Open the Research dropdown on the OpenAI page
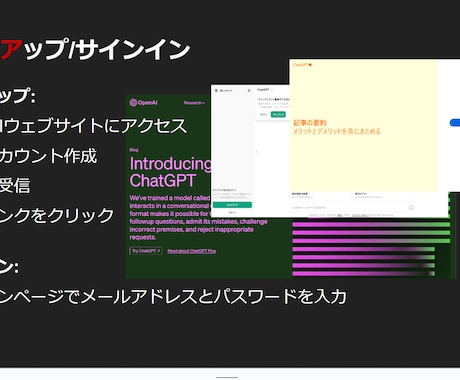The image size is (460, 380). [194, 103]
